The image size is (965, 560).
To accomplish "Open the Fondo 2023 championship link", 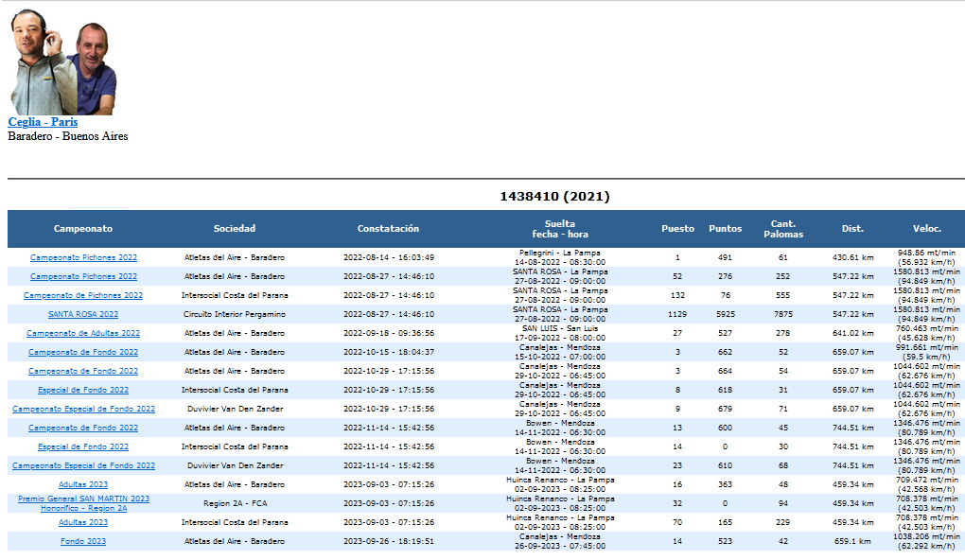I will (83, 541).
